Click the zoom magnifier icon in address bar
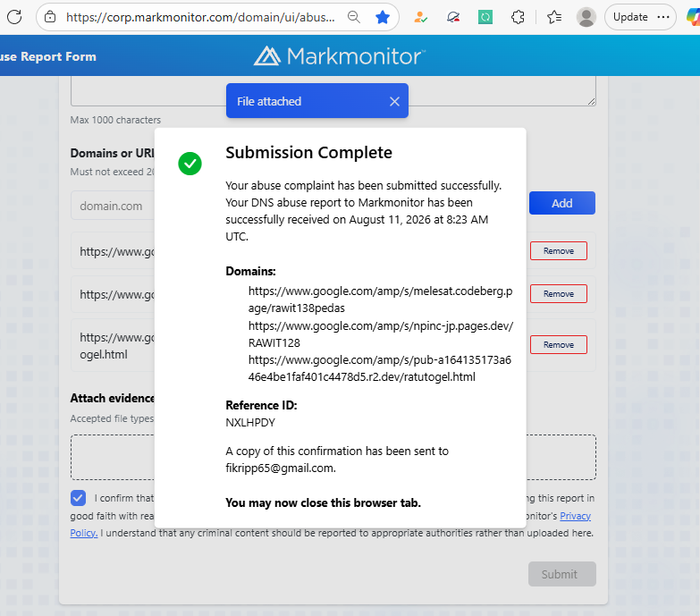 [353, 17]
